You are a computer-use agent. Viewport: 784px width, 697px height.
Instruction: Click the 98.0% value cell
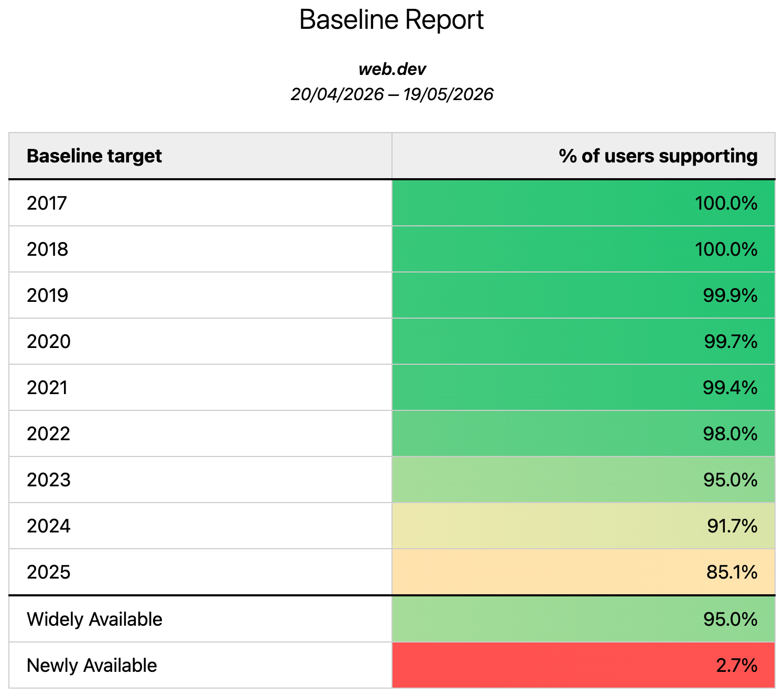pyautogui.click(x=583, y=434)
